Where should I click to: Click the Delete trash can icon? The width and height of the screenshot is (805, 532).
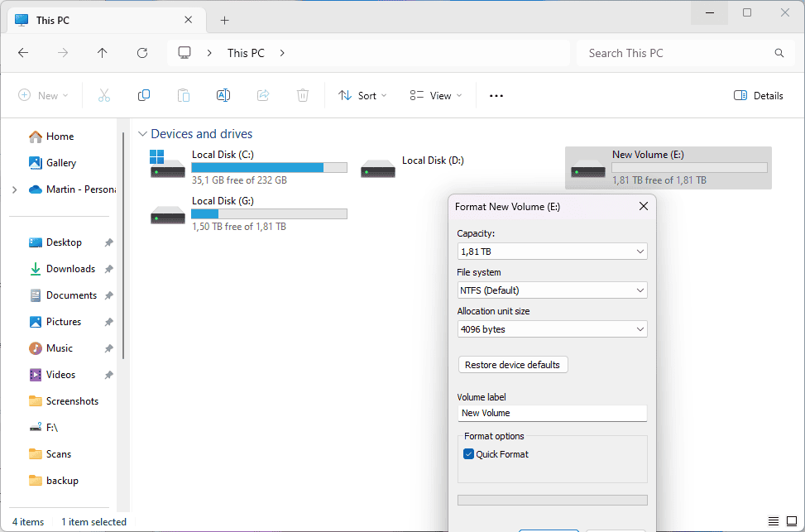tap(303, 95)
